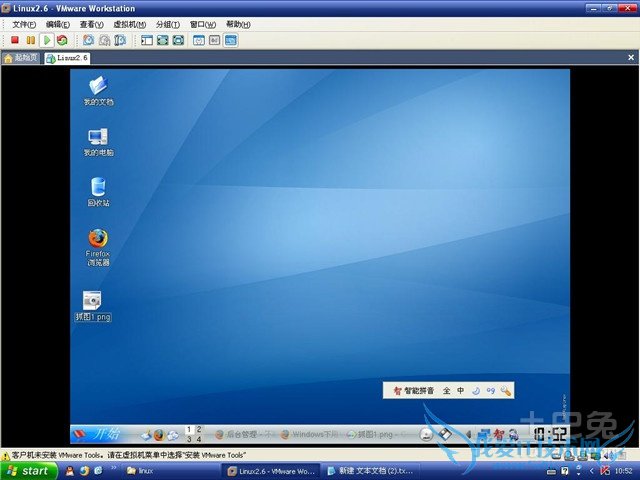
Task: Open IME settings wrench icon
Action: (505, 391)
